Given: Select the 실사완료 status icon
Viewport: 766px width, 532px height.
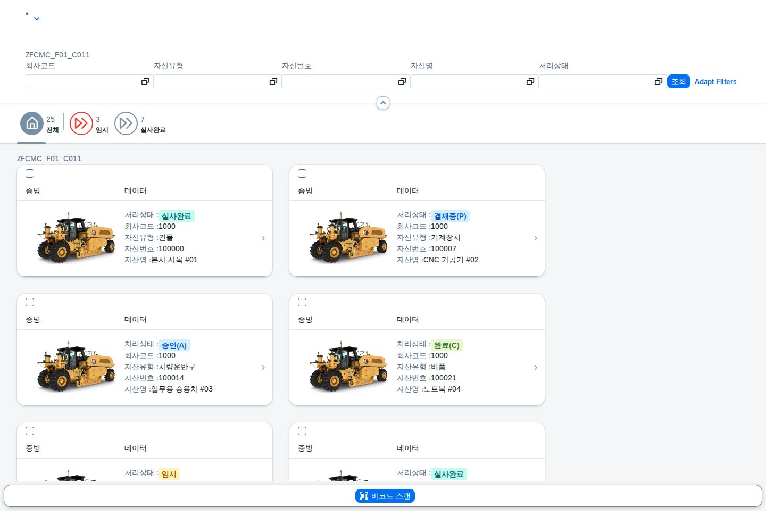Looking at the screenshot, I should 126,123.
